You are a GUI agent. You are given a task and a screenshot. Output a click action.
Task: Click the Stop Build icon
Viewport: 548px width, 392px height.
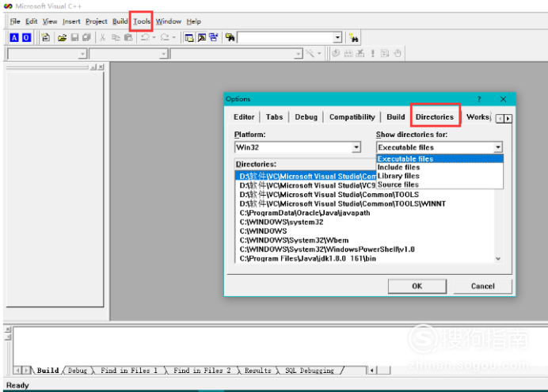coord(360,54)
